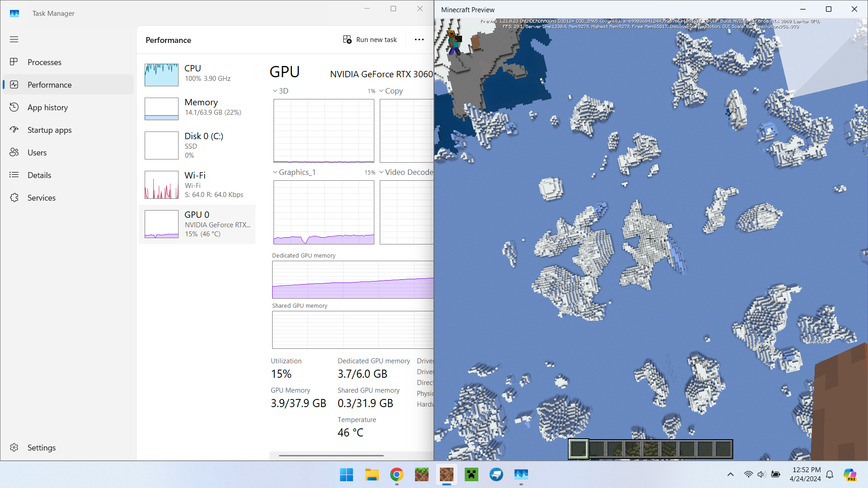868x488 pixels.
Task: Open Task Manager Settings
Action: [41, 447]
